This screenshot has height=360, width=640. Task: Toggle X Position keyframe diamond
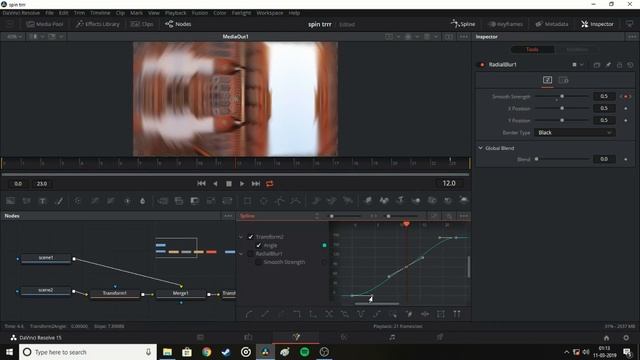click(x=625, y=108)
